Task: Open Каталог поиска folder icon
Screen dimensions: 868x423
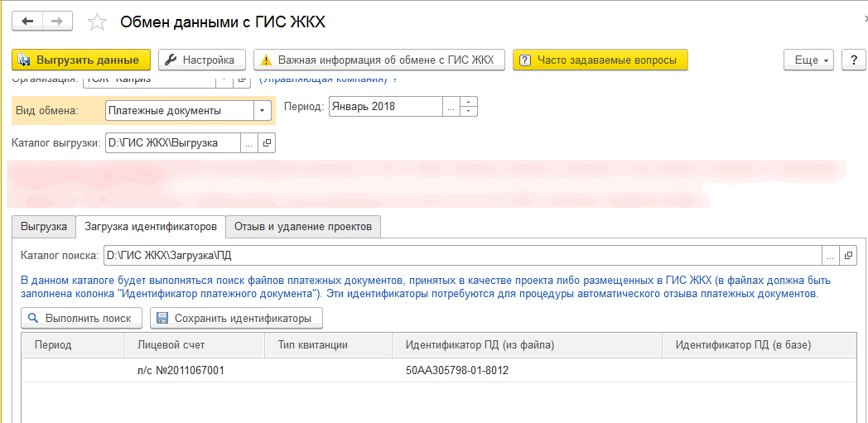Action: coord(848,256)
